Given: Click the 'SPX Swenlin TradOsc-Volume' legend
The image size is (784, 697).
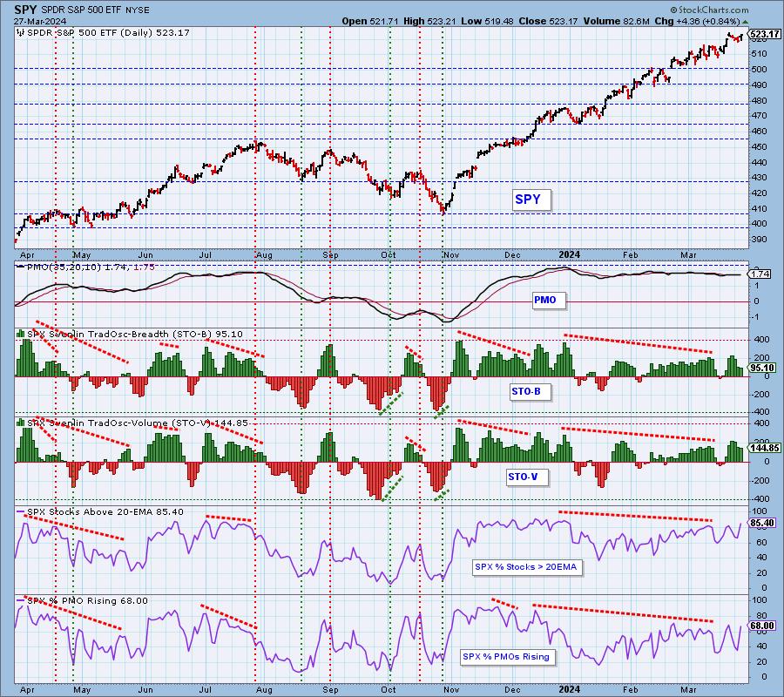Looking at the screenshot, I should coord(132,423).
